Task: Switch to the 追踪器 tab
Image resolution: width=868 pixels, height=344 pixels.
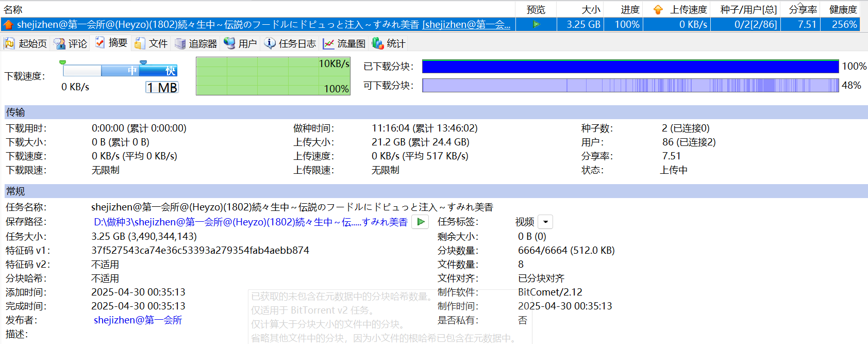Action: click(196, 43)
